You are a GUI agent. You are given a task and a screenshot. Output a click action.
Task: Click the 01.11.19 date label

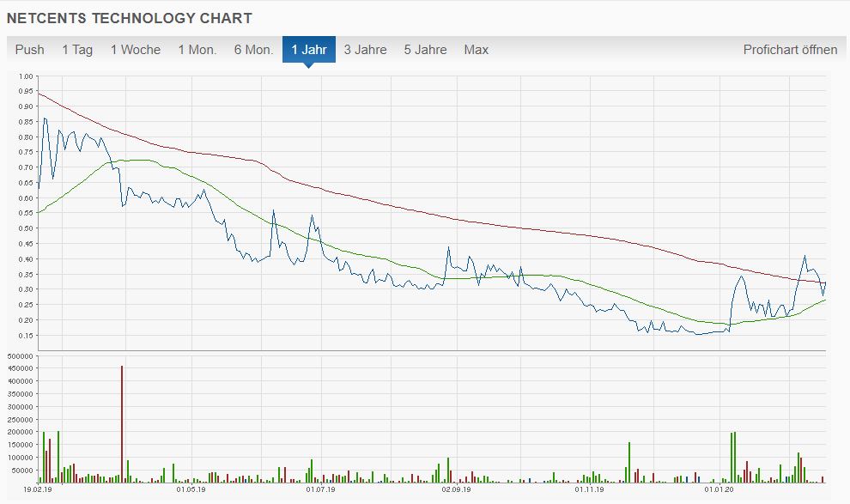pyautogui.click(x=589, y=489)
